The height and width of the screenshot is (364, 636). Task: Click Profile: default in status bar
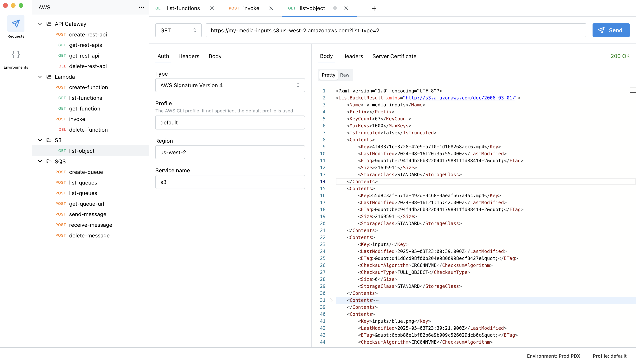coord(609,356)
